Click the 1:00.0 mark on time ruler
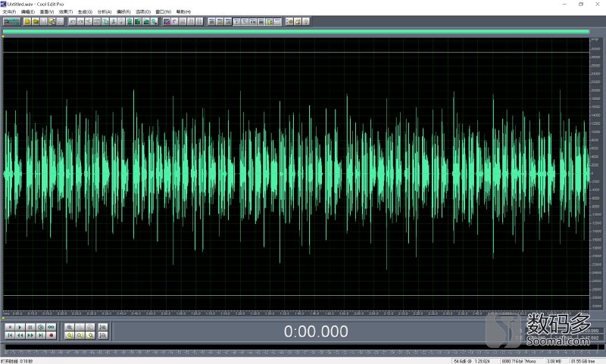This screenshot has height=364, width=606. 181,313
